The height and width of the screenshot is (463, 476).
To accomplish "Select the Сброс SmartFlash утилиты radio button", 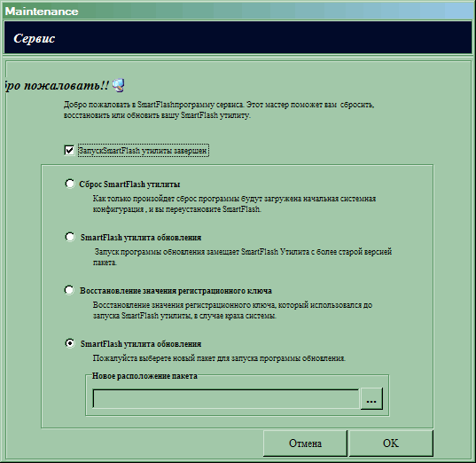I will [x=69, y=184].
